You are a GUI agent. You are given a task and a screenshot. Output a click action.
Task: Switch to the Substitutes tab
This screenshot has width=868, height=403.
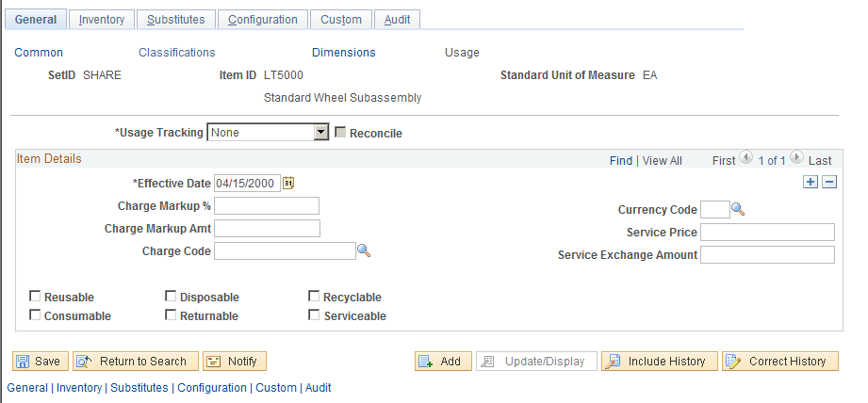(176, 20)
